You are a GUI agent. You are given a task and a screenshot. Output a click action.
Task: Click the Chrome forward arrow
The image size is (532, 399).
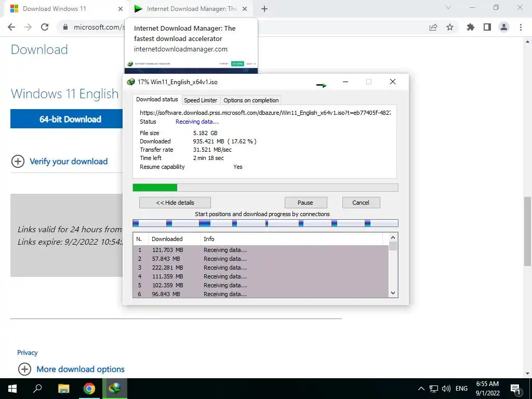(28, 27)
